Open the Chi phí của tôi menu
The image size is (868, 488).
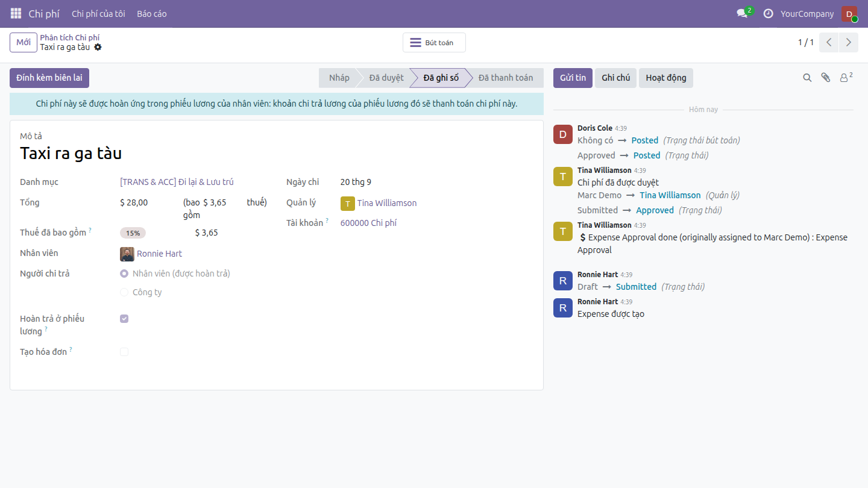98,14
